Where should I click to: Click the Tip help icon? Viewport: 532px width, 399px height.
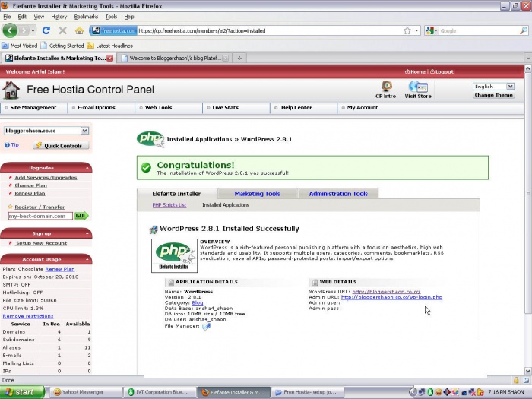coord(7,145)
